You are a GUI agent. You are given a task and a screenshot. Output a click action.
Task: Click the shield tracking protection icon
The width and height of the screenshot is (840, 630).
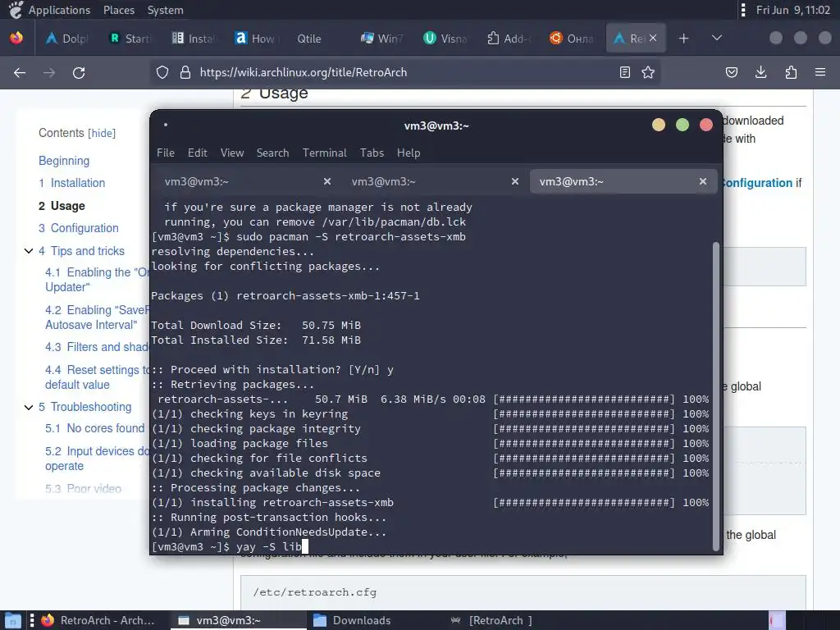point(162,72)
